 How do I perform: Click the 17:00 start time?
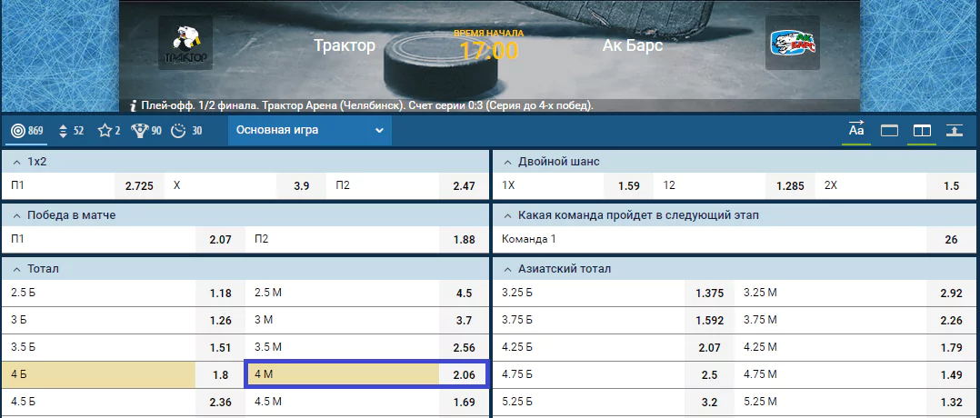489,50
